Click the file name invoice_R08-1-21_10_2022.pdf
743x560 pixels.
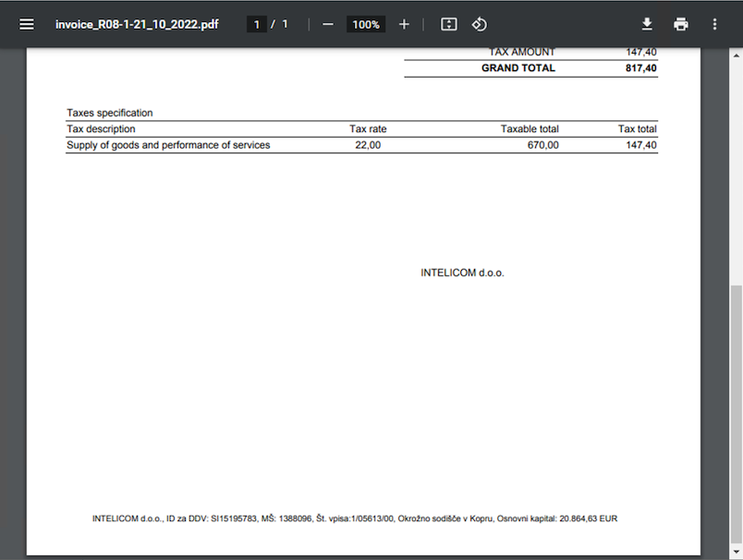(137, 24)
